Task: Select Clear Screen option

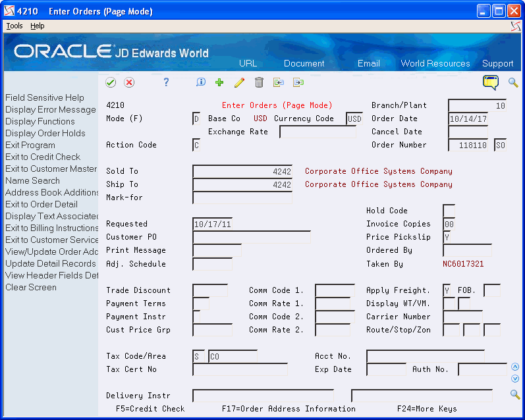Action: tap(31, 288)
